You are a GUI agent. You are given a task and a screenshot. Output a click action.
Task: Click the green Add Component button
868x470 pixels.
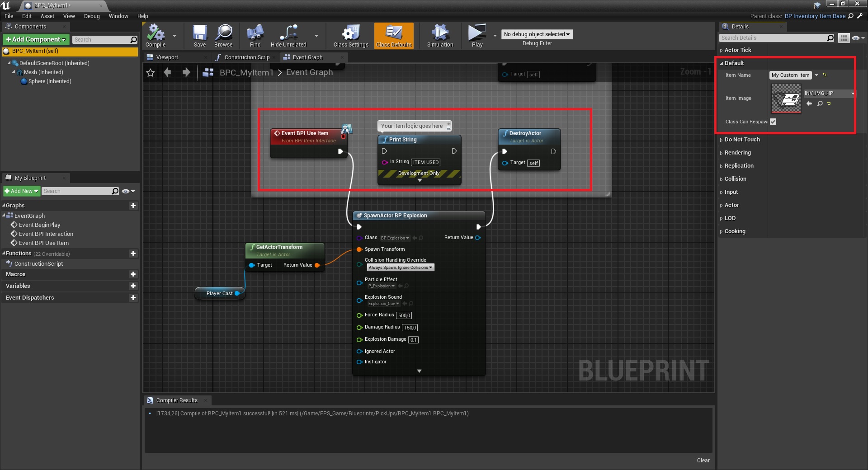(36, 40)
